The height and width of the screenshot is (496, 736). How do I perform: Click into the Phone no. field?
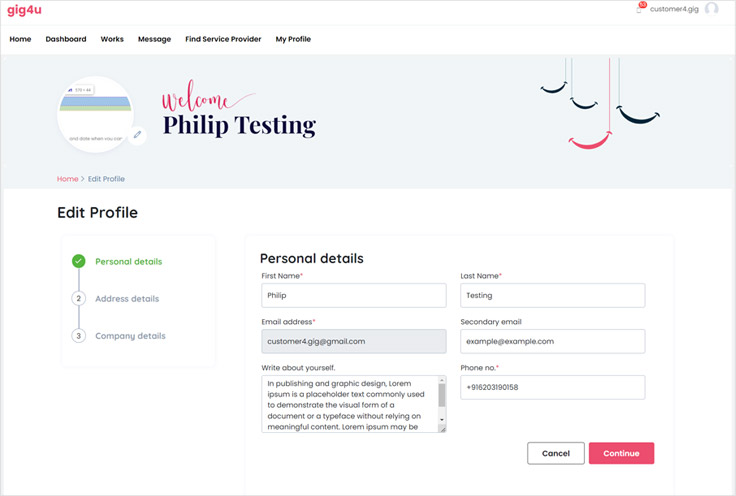552,387
